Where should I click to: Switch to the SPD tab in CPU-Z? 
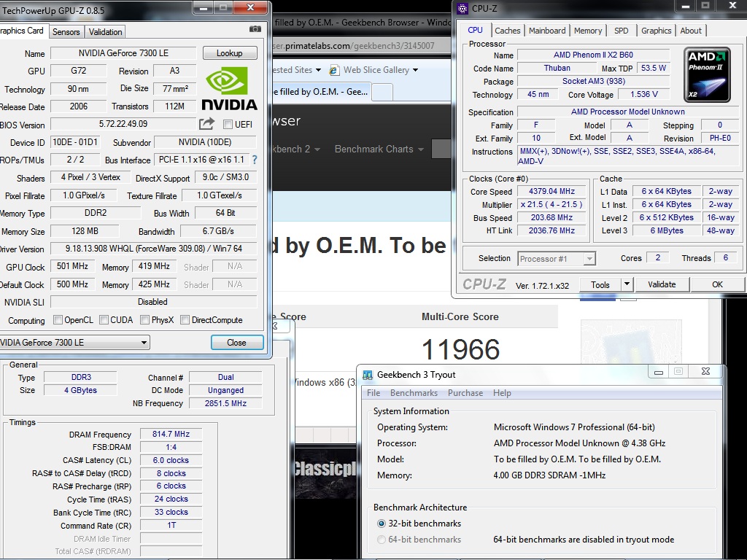622,31
